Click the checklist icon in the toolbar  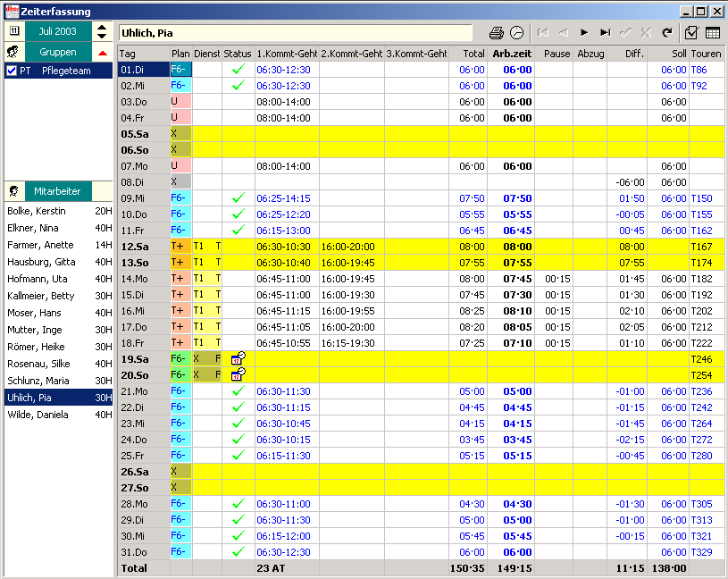pyautogui.click(x=691, y=33)
